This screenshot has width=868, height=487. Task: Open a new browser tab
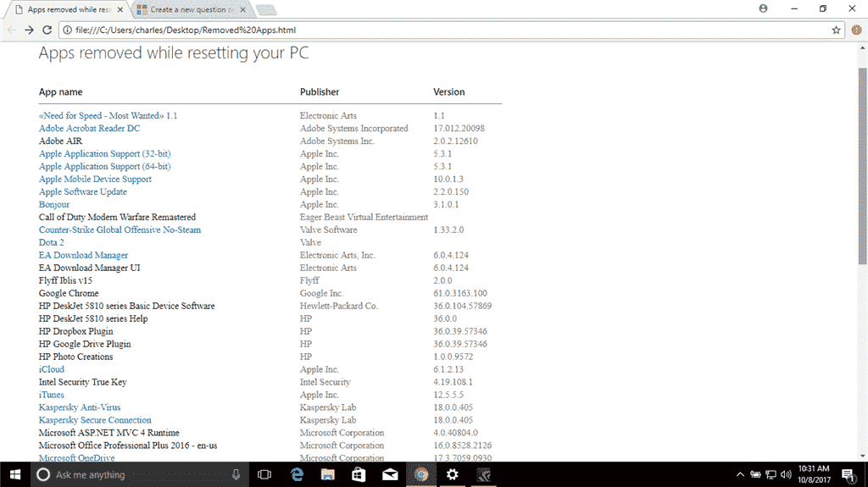266,9
